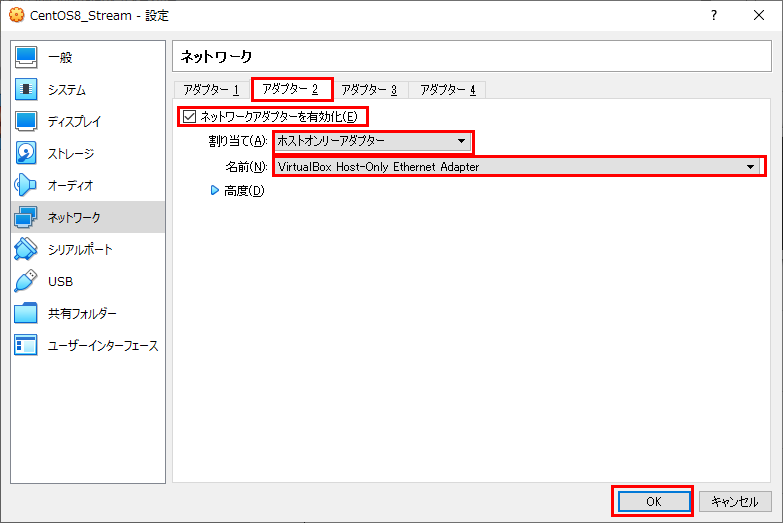
Task: Open the 割り当て dropdown (ホストオンリーアダプター)
Action: click(x=373, y=141)
